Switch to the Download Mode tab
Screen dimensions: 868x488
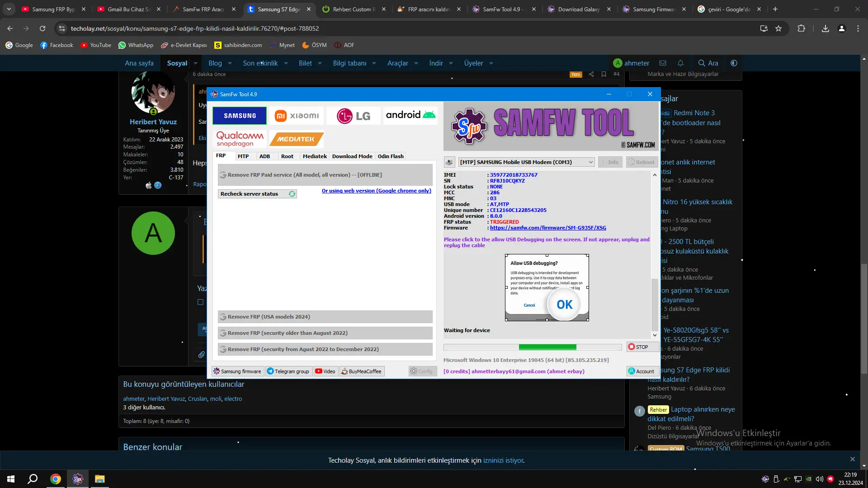pos(352,156)
